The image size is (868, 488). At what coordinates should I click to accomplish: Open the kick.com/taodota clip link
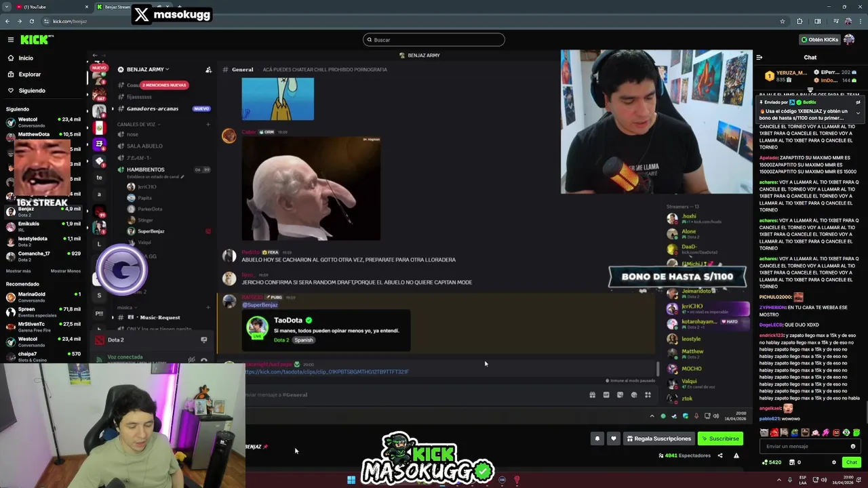tap(326, 372)
